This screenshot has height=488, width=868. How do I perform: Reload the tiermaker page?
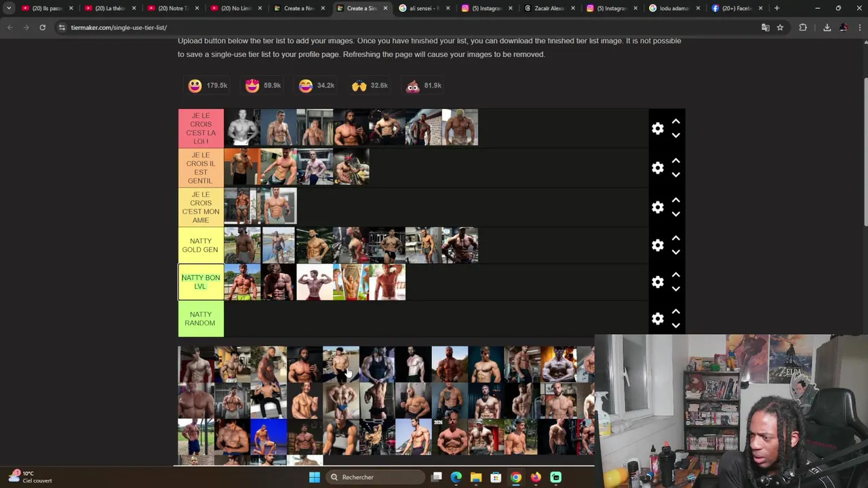(x=42, y=27)
